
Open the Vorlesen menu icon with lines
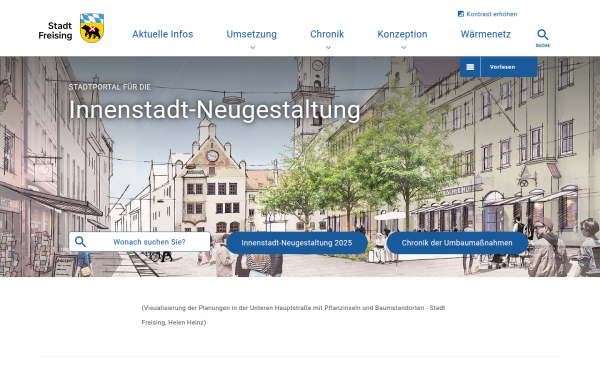click(x=470, y=67)
